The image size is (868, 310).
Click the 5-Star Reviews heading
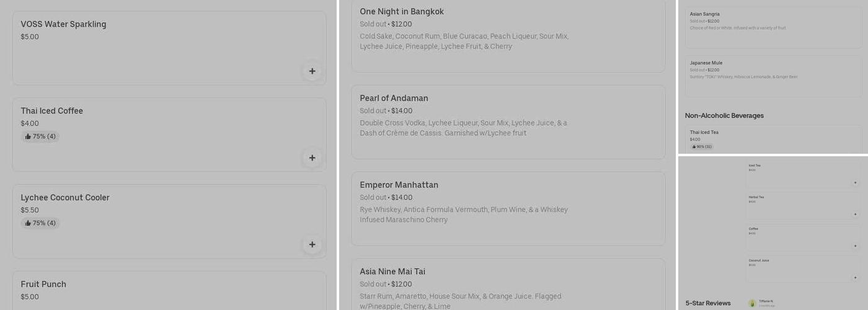coord(707,303)
